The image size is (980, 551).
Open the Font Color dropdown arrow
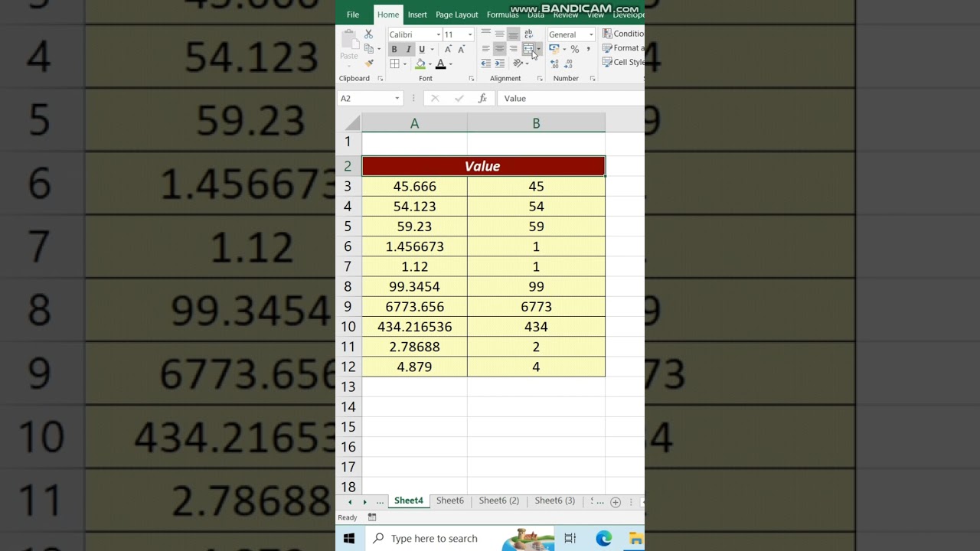click(x=450, y=64)
